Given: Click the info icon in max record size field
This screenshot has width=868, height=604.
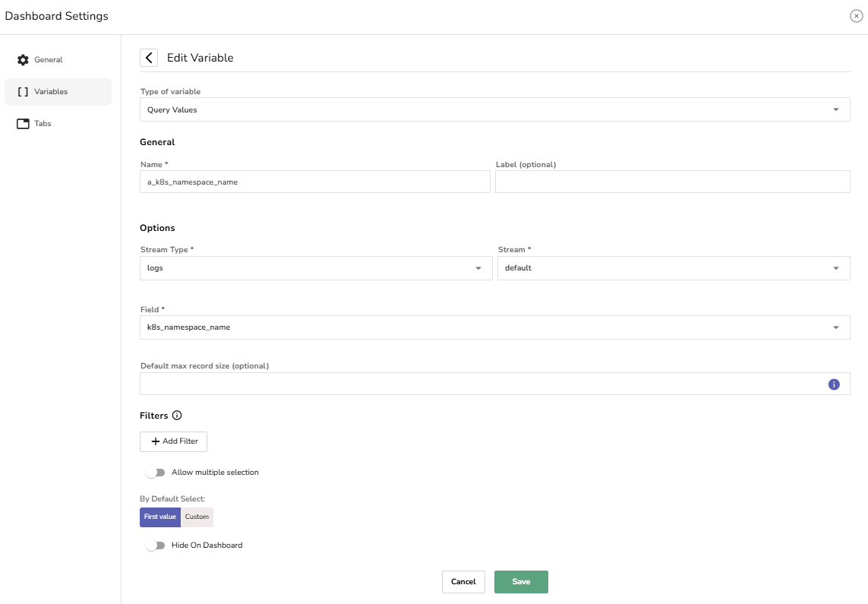Looking at the screenshot, I should pyautogui.click(x=834, y=384).
